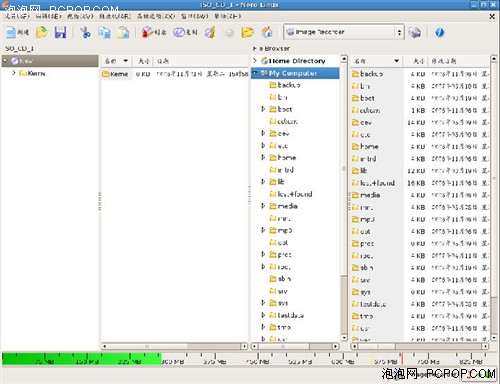500x384 pixels.
Task: Click the right file list horizontal scrollbar
Action: click(420, 346)
